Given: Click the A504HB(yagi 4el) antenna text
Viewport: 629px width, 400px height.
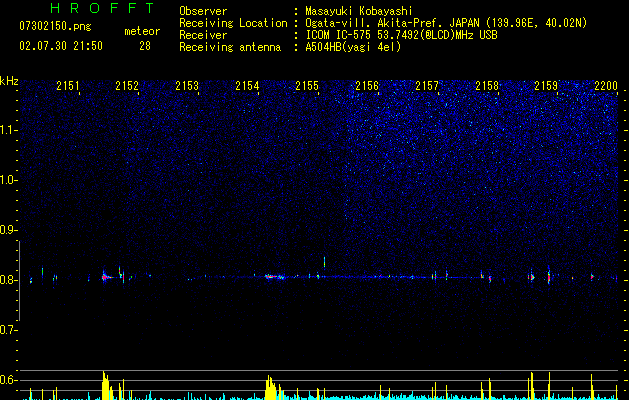Looking at the screenshot, I should pyautogui.click(x=353, y=47).
